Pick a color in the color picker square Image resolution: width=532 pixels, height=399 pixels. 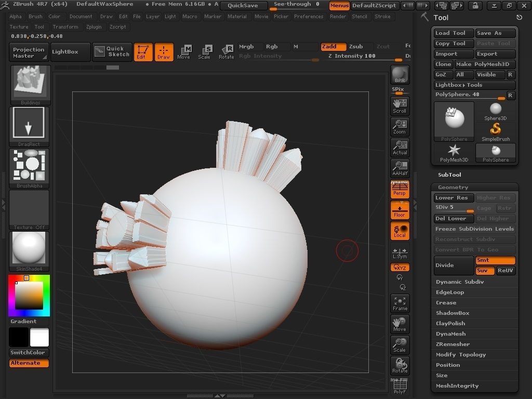[29, 296]
